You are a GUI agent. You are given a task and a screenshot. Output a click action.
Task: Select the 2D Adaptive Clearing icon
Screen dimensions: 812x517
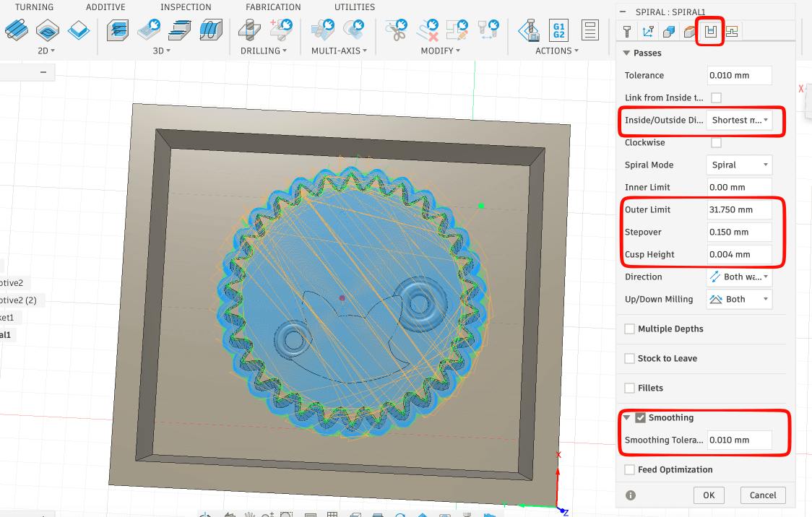pyautogui.click(x=17, y=30)
